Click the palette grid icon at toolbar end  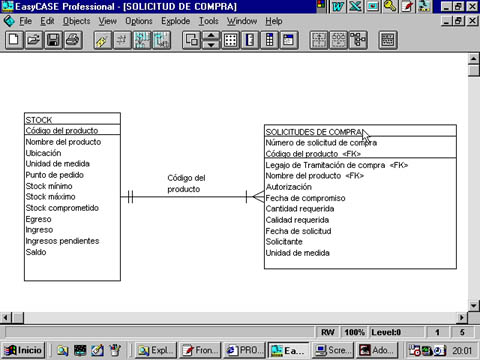point(388,40)
